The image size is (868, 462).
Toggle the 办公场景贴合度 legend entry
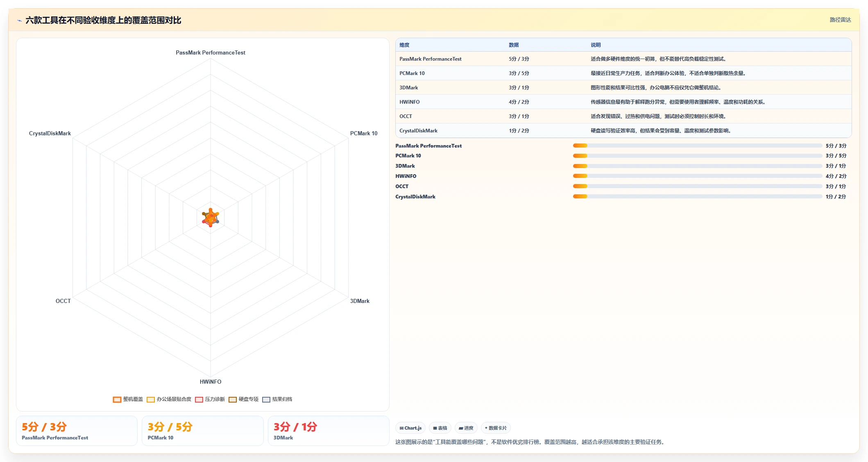[x=169, y=399]
